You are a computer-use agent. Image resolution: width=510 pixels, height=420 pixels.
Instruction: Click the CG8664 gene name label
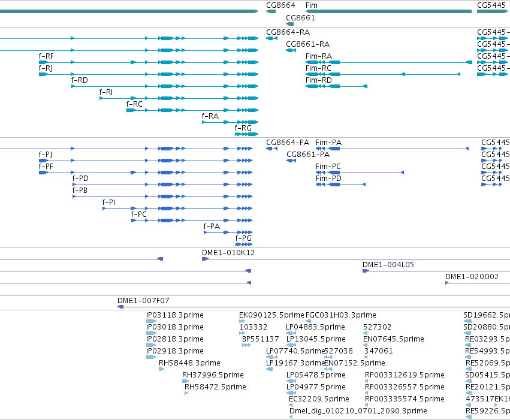(x=280, y=5)
